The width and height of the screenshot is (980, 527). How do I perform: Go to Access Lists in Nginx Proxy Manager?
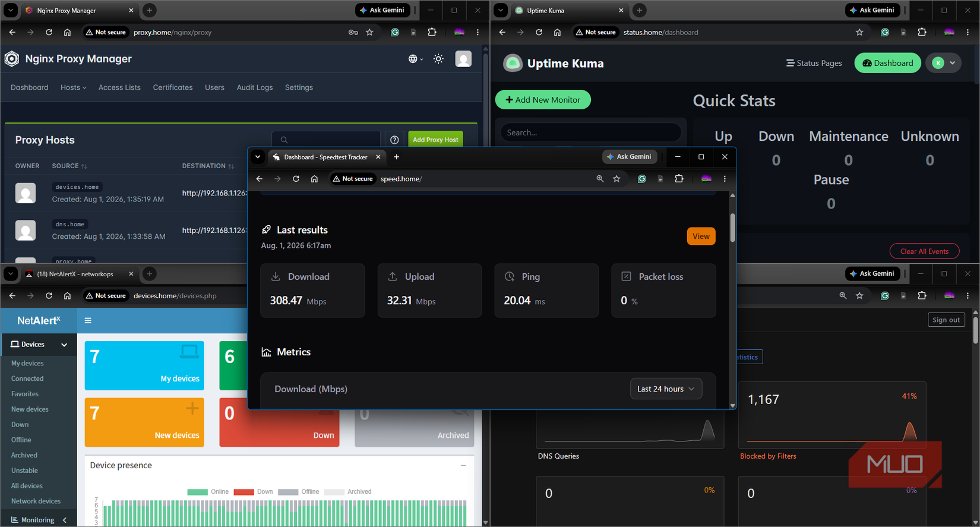119,87
